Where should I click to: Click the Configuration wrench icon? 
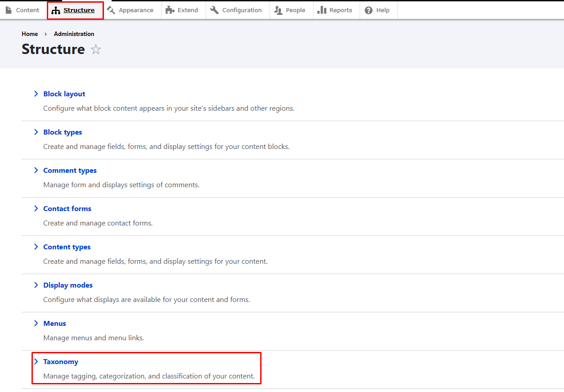coord(214,10)
